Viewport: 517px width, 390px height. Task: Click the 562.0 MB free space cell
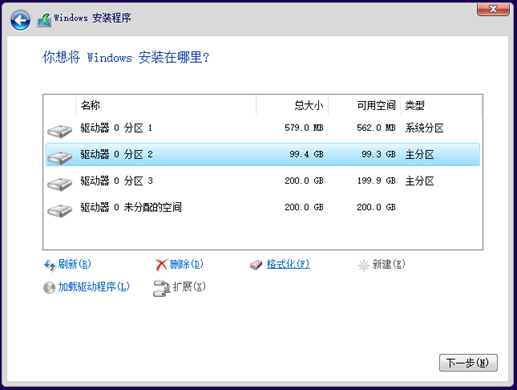pos(376,128)
